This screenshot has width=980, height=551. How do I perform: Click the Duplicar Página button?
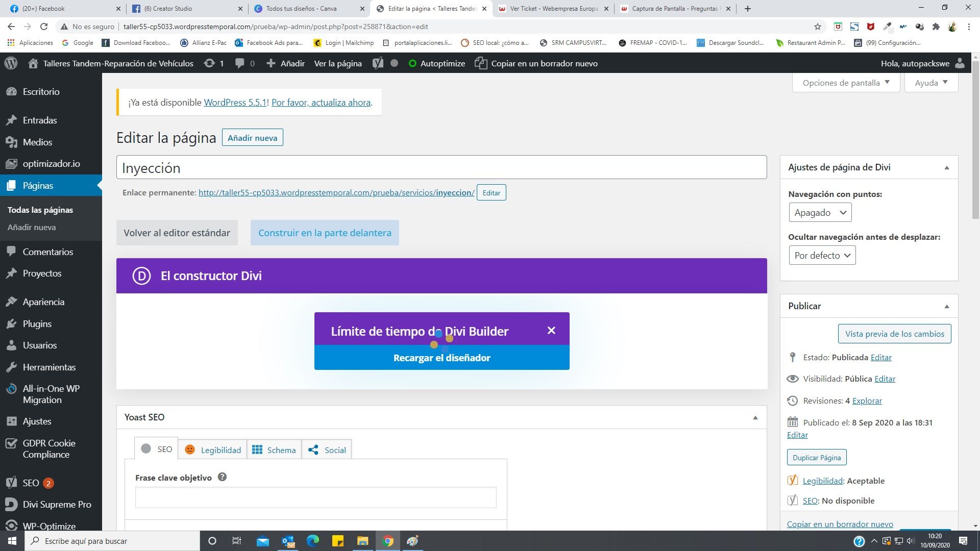(817, 458)
